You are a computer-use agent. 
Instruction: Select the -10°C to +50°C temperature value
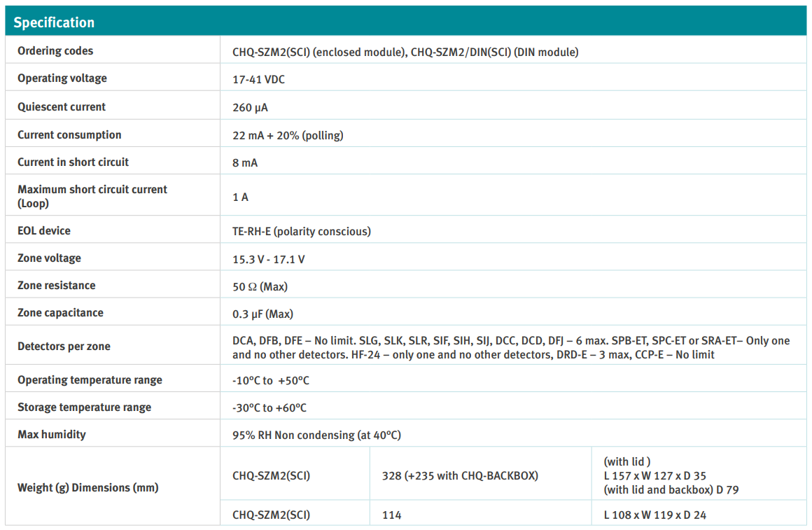[x=271, y=380]
